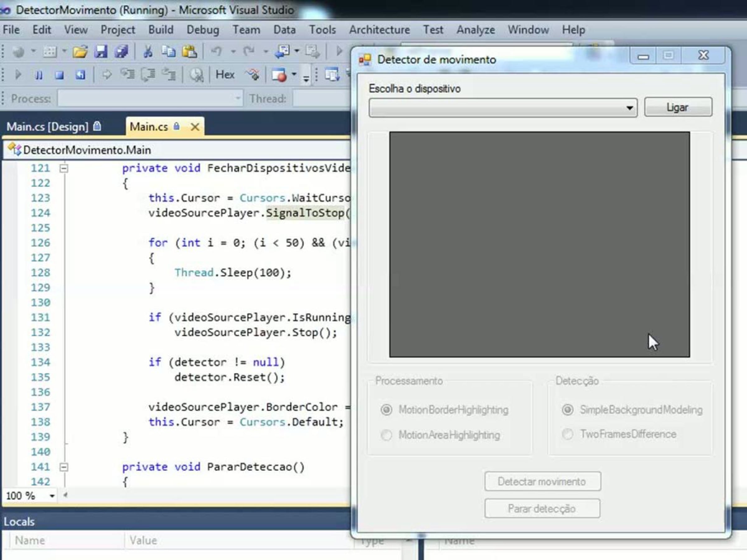The image size is (747, 560).
Task: Click the Save icon in toolbar
Action: click(x=101, y=52)
